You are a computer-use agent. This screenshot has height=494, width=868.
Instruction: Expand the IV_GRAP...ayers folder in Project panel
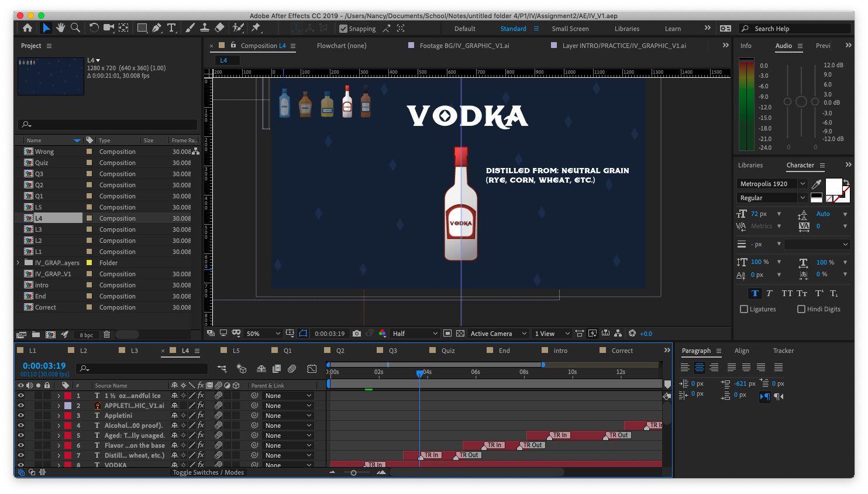coord(17,262)
